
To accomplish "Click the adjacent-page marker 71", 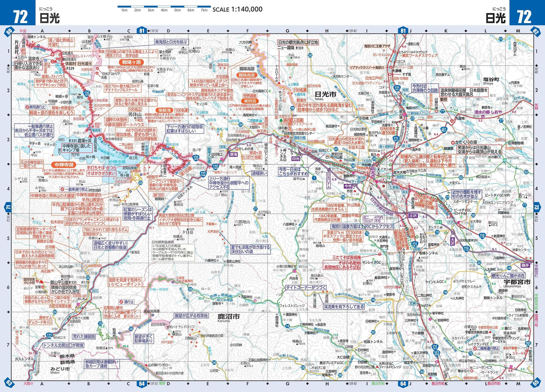I will [8, 207].
